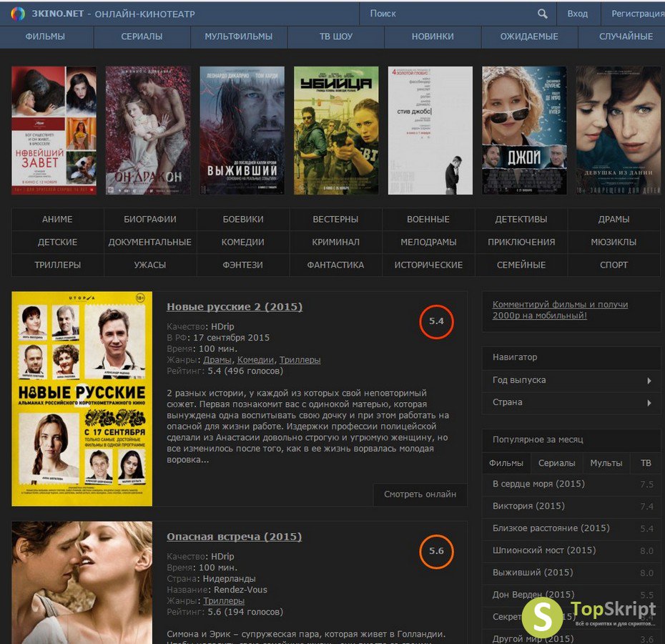The image size is (665, 644).
Task: Open Виктория (2015) from popular list
Action: point(528,506)
